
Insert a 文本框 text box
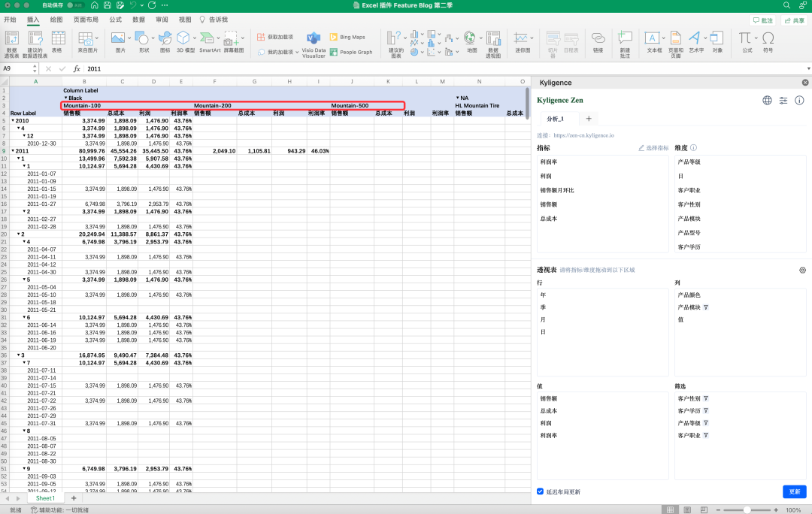click(654, 42)
